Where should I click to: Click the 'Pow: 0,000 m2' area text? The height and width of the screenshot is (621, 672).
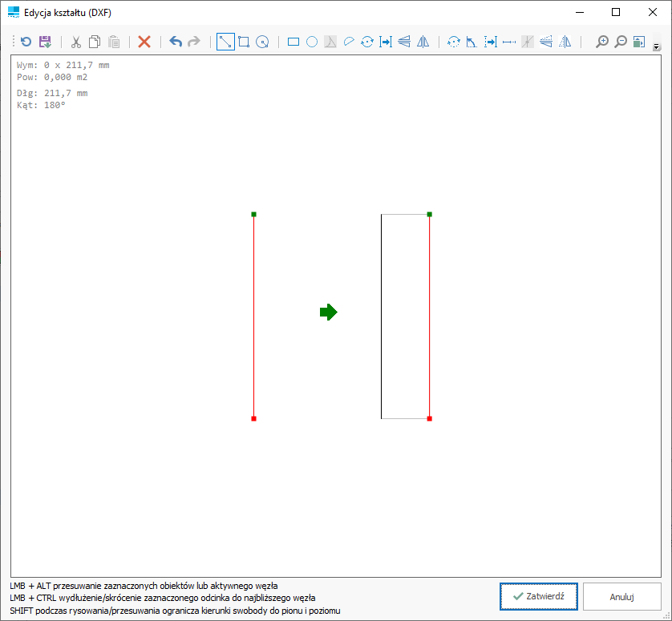[52, 77]
